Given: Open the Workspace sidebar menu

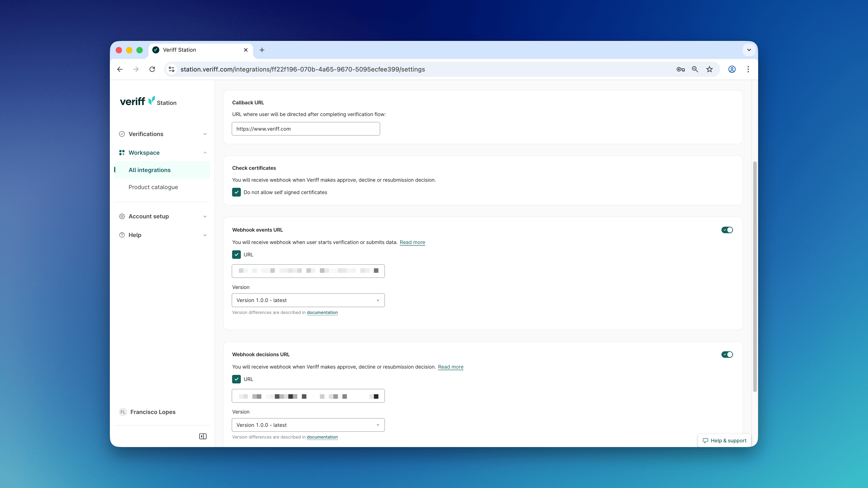Looking at the screenshot, I should pyautogui.click(x=163, y=153).
